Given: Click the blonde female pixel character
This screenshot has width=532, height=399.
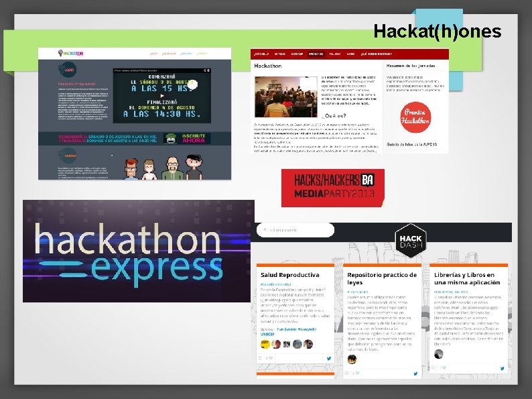Looking at the screenshot, I should coord(149,170).
